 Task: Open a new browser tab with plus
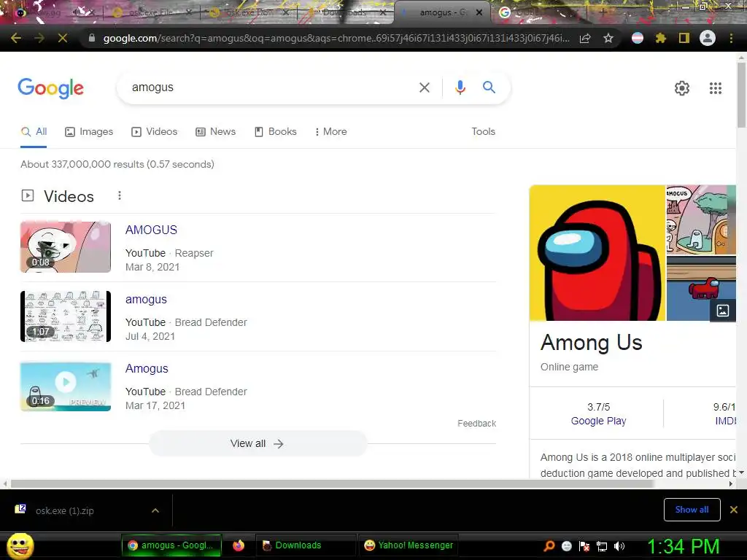pos(603,12)
